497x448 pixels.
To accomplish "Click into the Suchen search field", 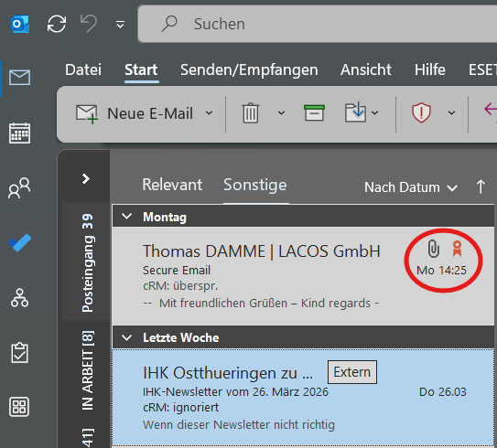I will coord(317,24).
